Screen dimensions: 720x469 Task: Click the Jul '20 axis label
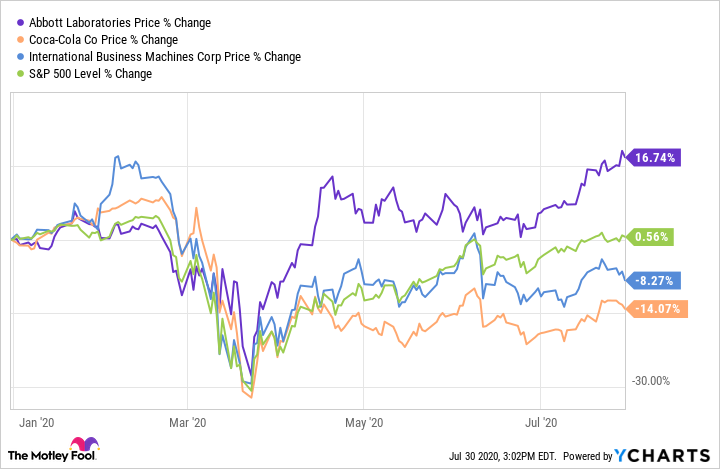point(541,422)
